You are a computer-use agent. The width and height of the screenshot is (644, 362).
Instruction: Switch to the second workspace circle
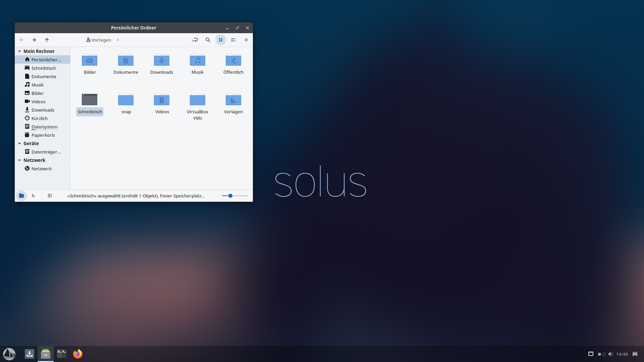[x=604, y=354]
